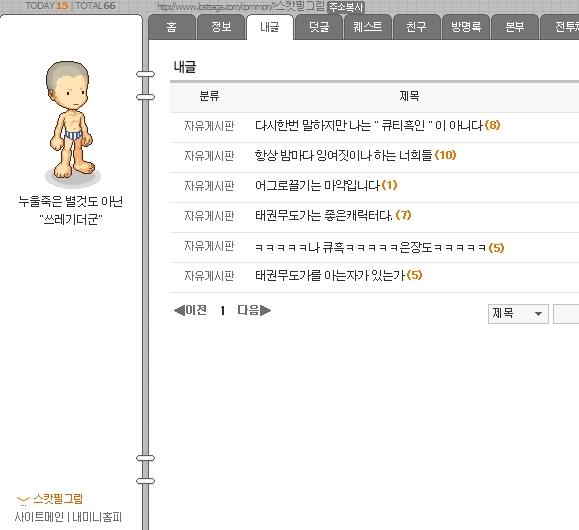
Task: Select page number 1
Action: pos(222,311)
